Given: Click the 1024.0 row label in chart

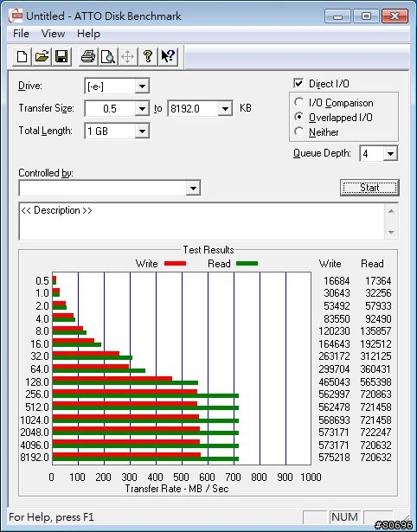Looking at the screenshot, I should 35,420.
